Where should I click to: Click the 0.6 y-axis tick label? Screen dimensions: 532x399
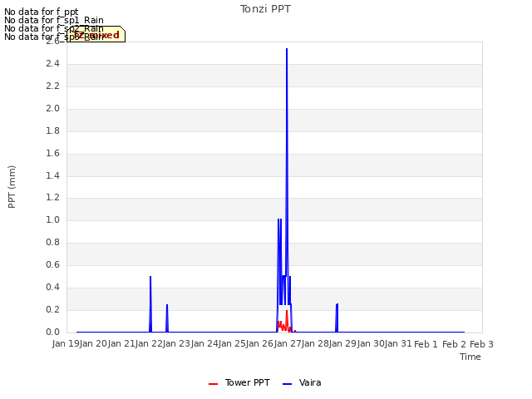click(52, 264)
